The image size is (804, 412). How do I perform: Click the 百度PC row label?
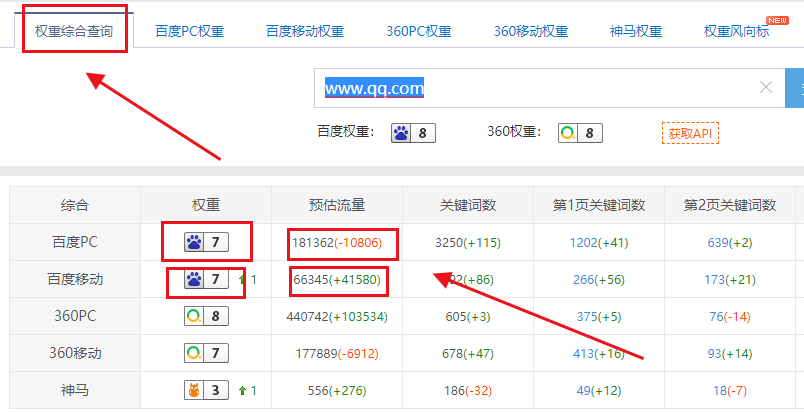click(x=75, y=242)
